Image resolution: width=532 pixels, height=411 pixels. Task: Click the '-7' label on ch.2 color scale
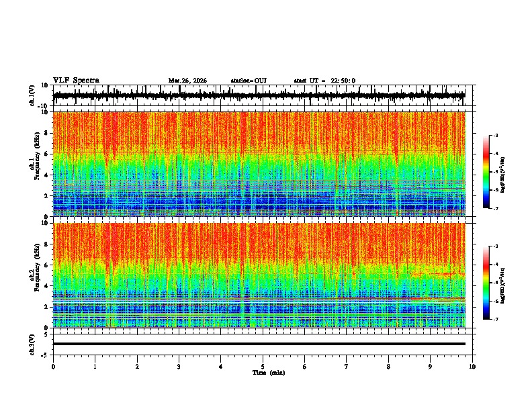(496, 319)
